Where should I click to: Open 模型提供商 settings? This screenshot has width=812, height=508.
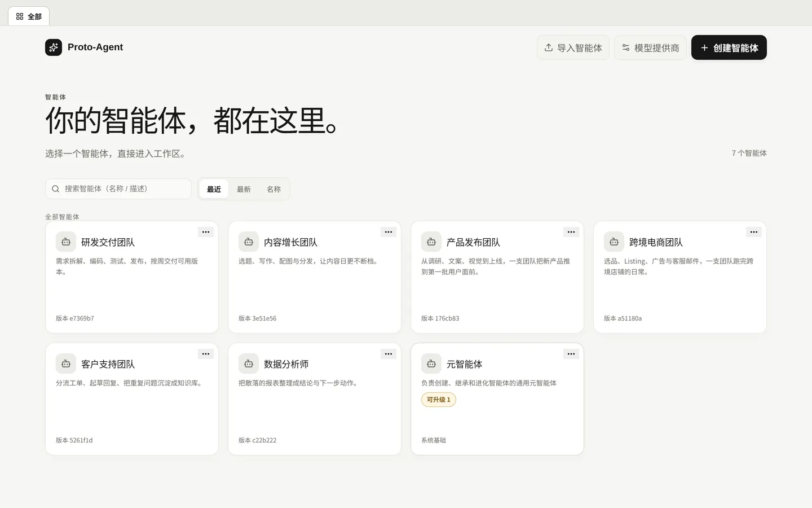pyautogui.click(x=650, y=47)
